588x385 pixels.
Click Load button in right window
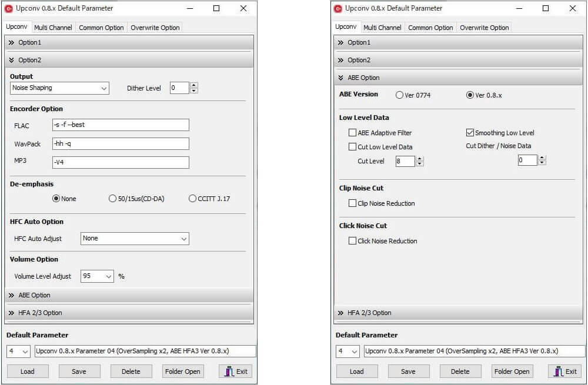(x=357, y=371)
